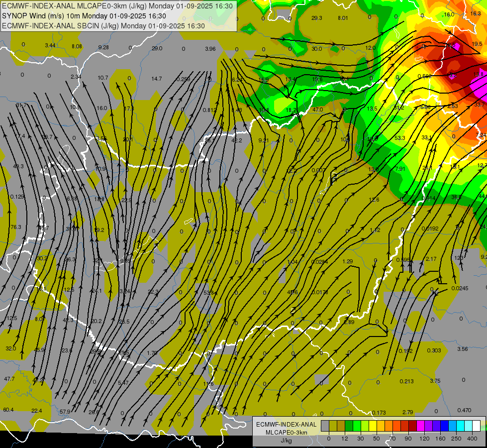Viewport: 487px width, 448px height.
Task: Click the map value '3.96'
Action: coord(210,49)
